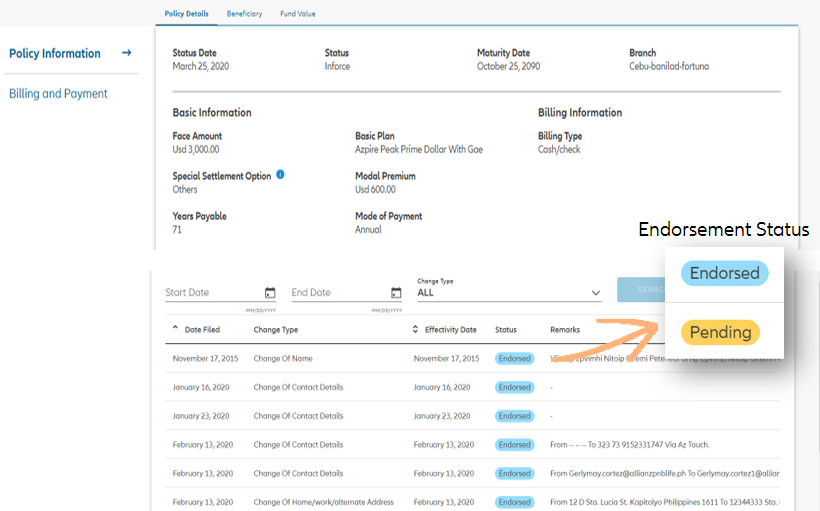Click Endorsed badge for November 17, 2015 row
This screenshot has height=511, width=820.
tap(514, 358)
